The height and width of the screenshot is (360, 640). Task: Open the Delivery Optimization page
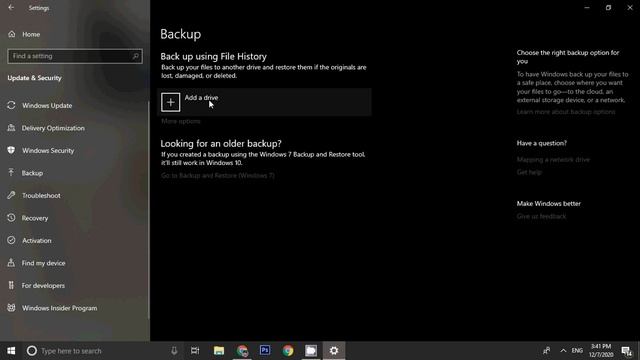[53, 128]
